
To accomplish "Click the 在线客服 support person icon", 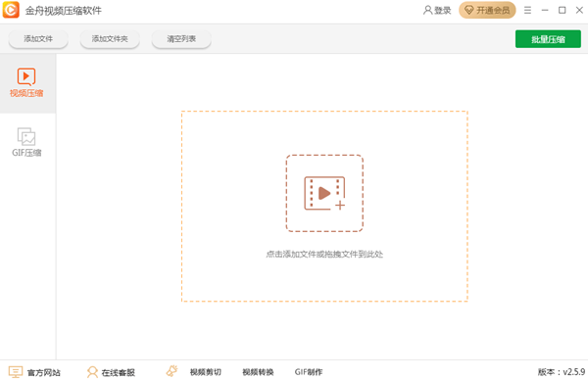I will click(92, 372).
